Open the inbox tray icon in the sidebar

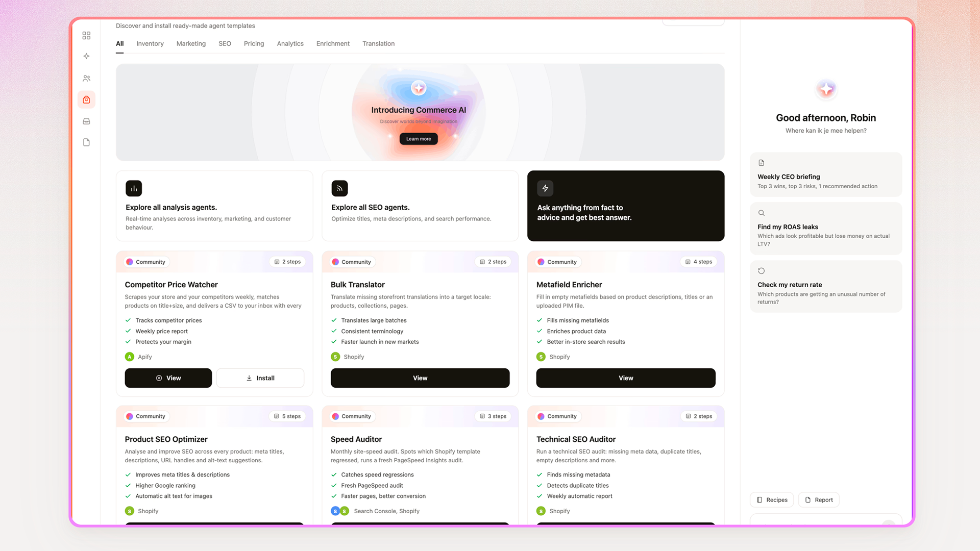86,121
